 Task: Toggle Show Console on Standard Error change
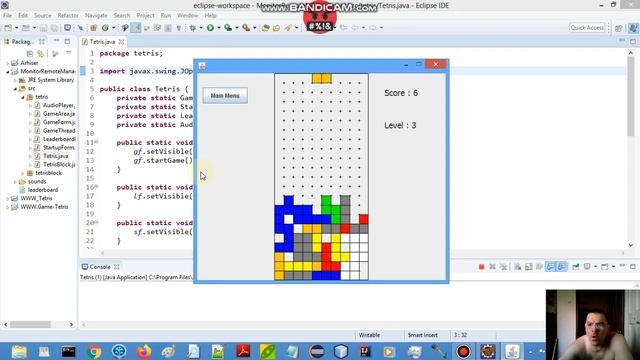point(562,267)
